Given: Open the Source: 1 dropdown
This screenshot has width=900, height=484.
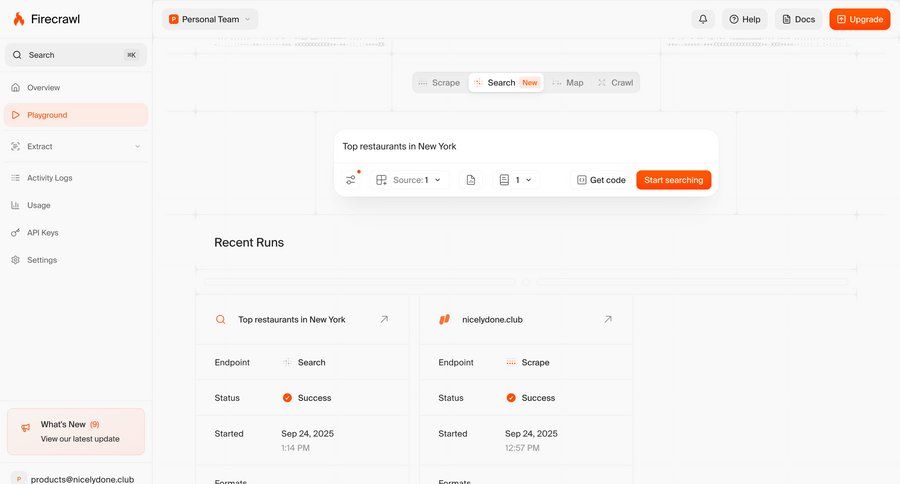Looking at the screenshot, I should pyautogui.click(x=409, y=180).
